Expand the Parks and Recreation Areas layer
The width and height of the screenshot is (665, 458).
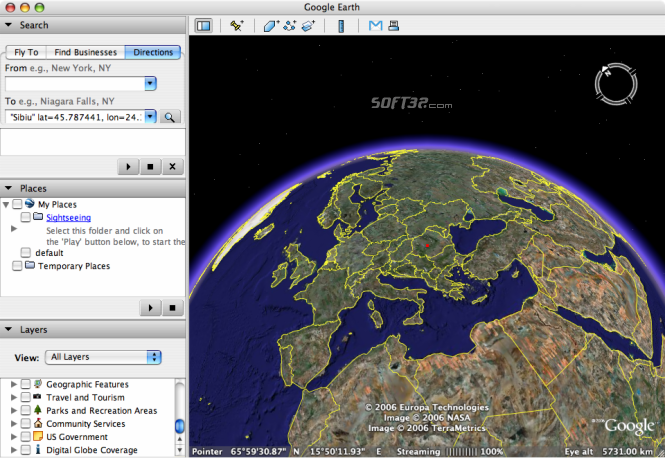pyautogui.click(x=14, y=411)
